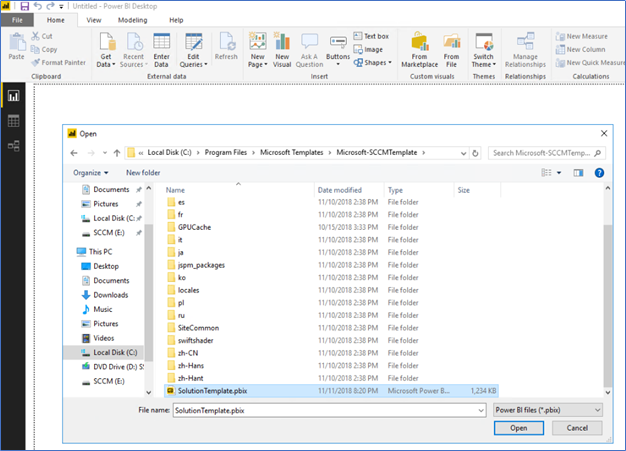Sort by the Name column header

click(x=175, y=190)
